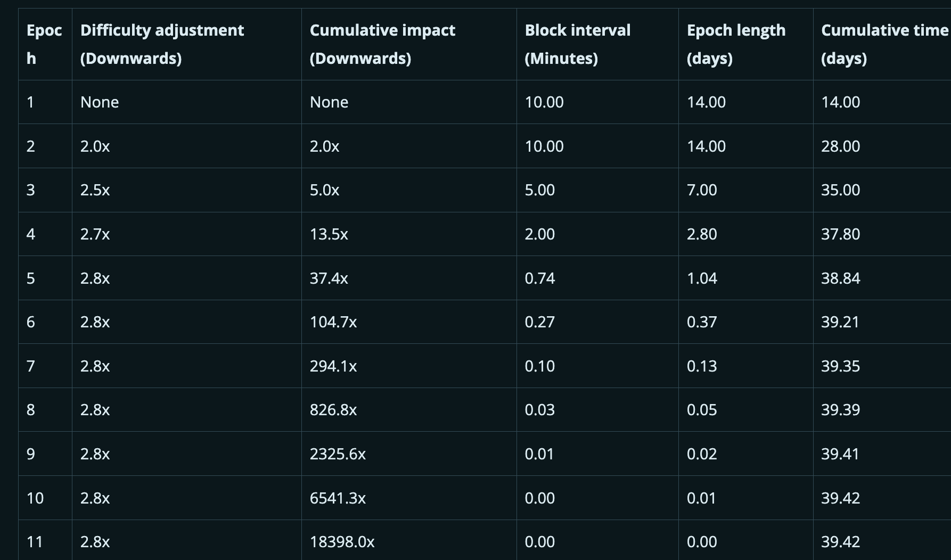
Task: Click the "Difficulty adjustment (Downwards)" column header
Action: pos(162,44)
